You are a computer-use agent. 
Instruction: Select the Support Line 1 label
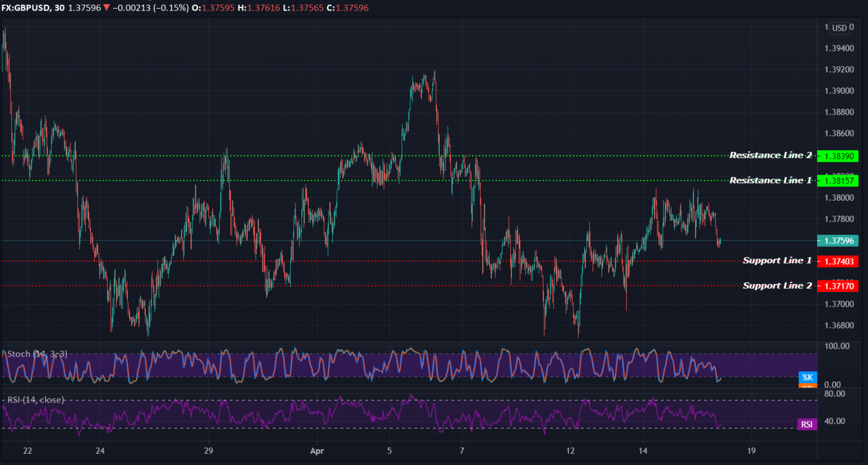[777, 260]
